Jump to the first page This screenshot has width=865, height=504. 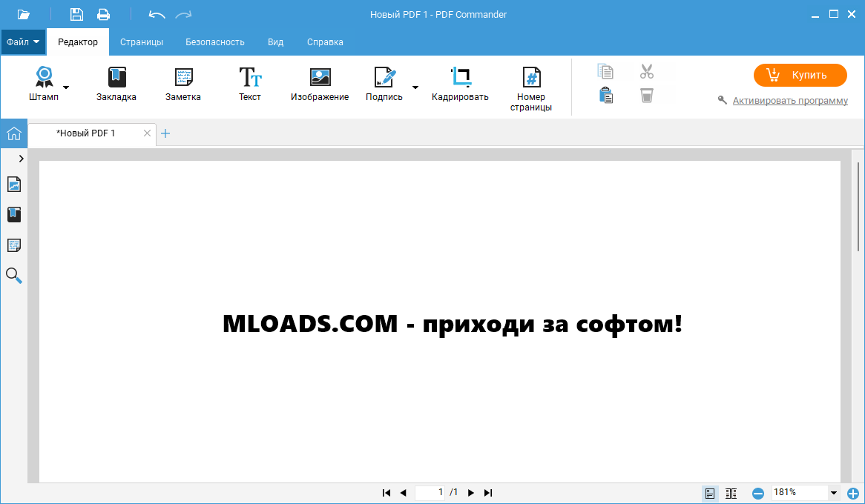(x=387, y=492)
